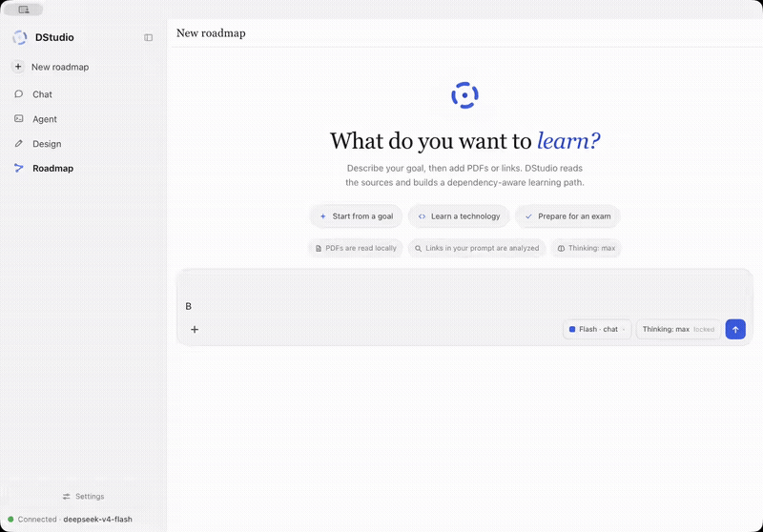Click the Connected status text
Viewport: 763px width, 532px height.
point(37,520)
